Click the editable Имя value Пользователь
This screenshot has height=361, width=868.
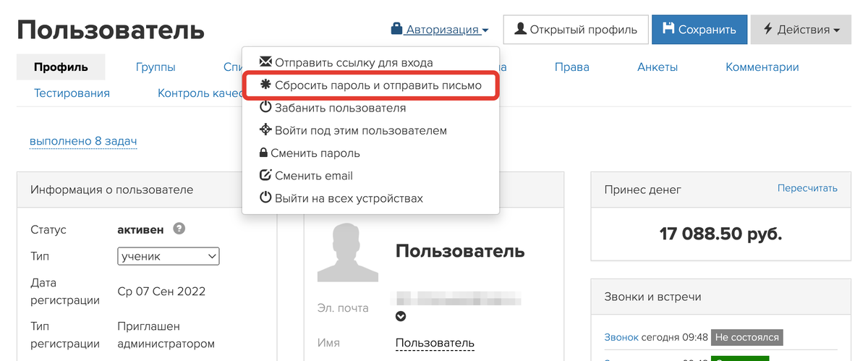(435, 343)
